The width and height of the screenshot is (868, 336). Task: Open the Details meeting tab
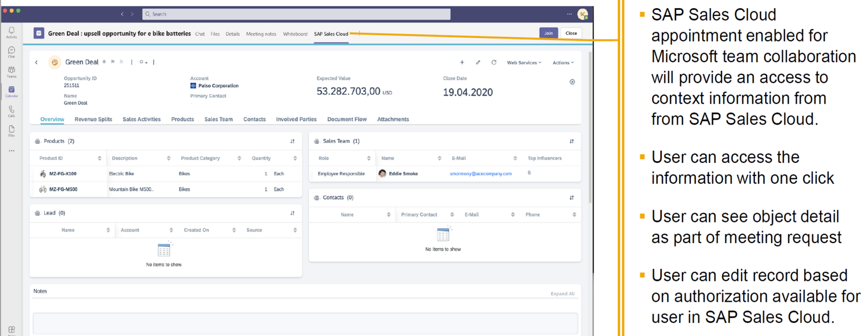coord(233,34)
